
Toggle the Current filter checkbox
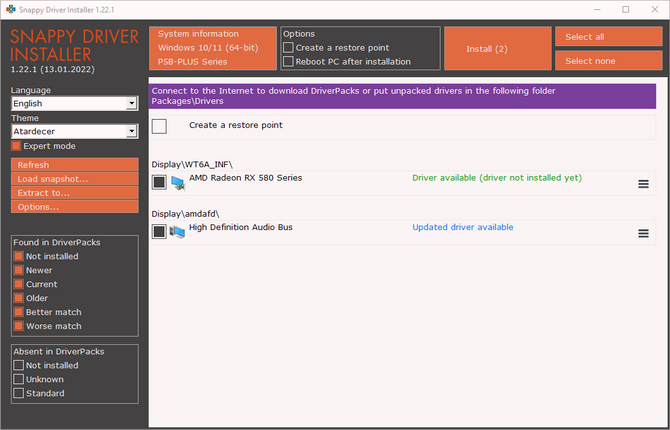point(18,284)
